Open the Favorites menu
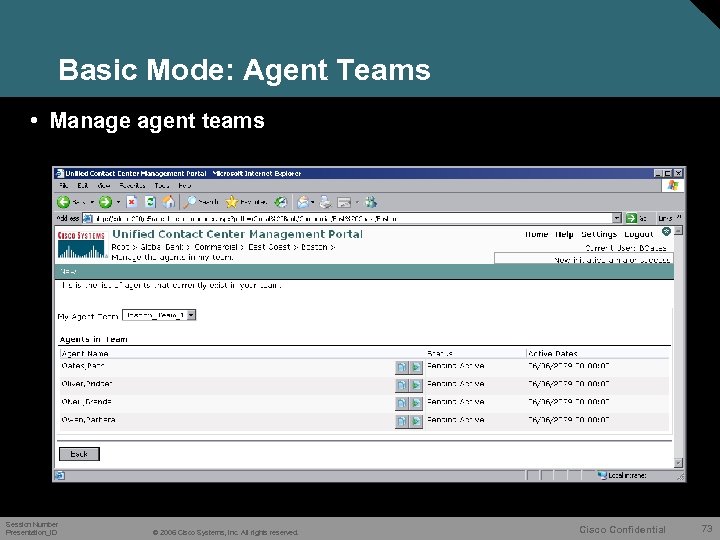Image resolution: width=720 pixels, height=540 pixels. point(132,186)
